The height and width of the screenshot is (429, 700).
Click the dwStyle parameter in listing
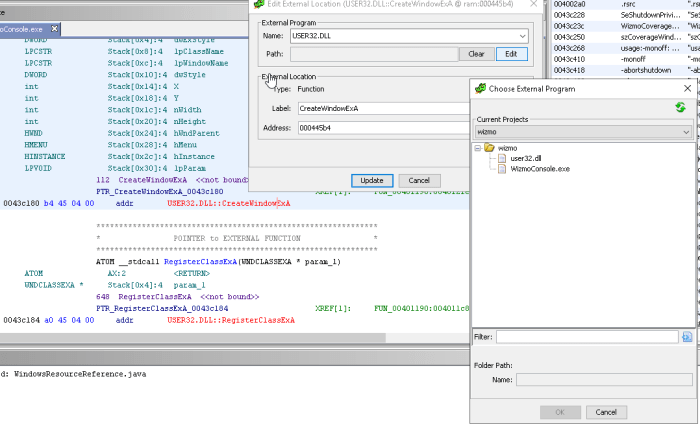point(190,75)
